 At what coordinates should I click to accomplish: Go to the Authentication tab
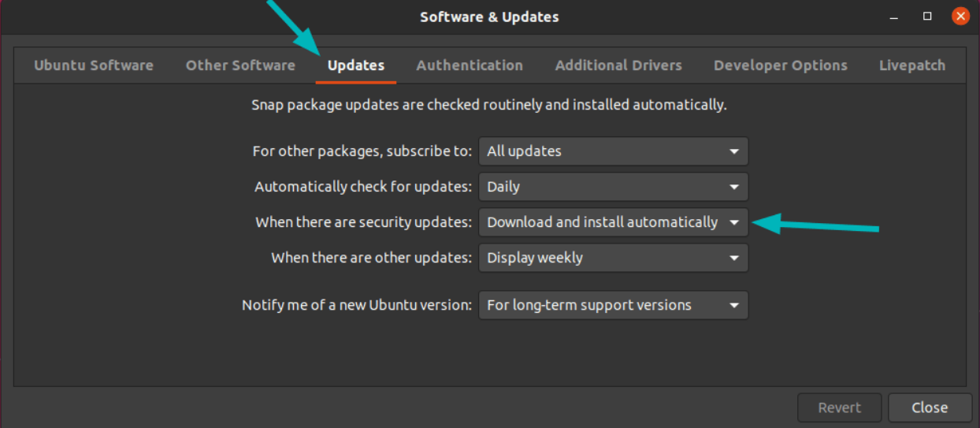(470, 65)
